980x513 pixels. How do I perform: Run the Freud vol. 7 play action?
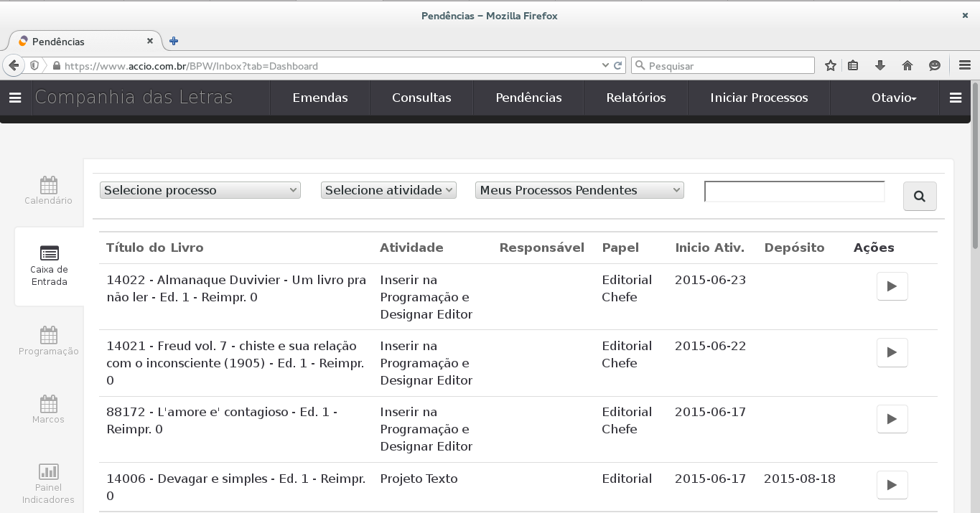point(892,352)
